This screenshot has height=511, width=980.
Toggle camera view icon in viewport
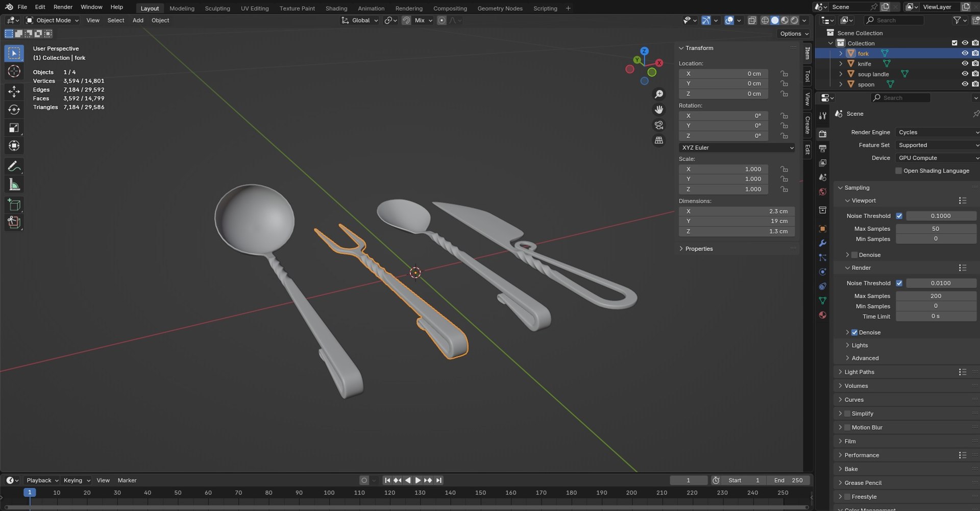(659, 125)
